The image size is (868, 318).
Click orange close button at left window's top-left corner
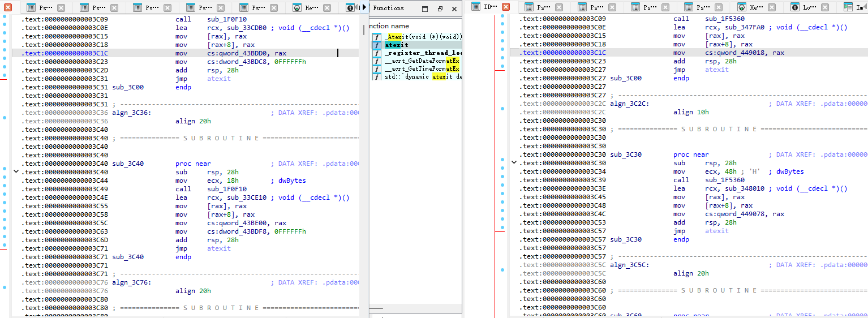point(7,7)
